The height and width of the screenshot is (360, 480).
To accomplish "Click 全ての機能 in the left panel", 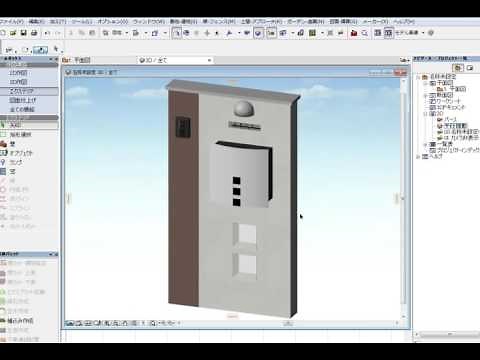I will (23, 109).
